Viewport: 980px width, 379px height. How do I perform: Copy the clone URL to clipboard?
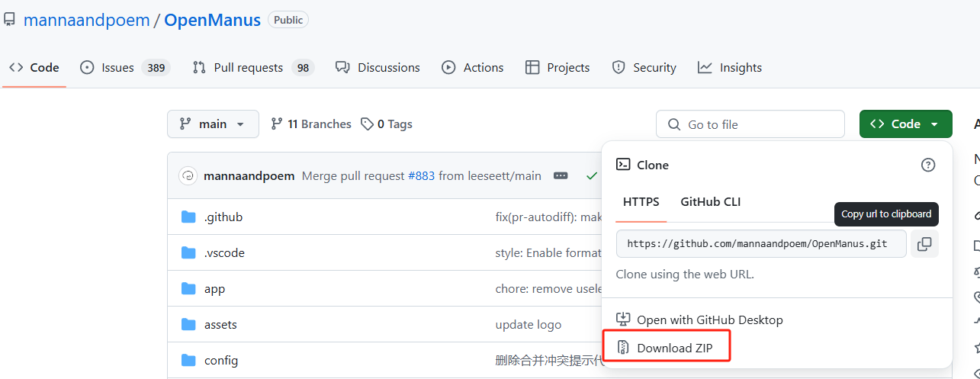click(924, 244)
